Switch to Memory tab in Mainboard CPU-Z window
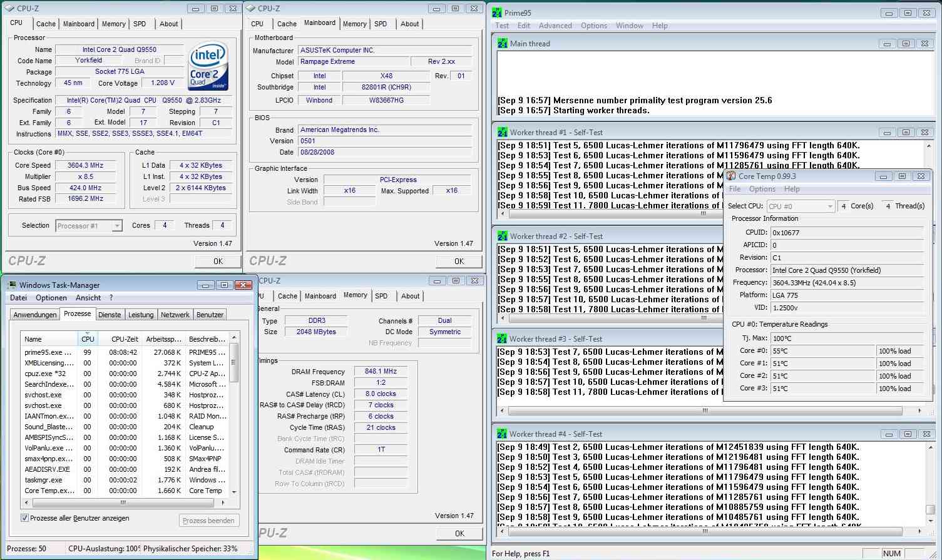Screen dimensions: 942x560 tap(355, 24)
